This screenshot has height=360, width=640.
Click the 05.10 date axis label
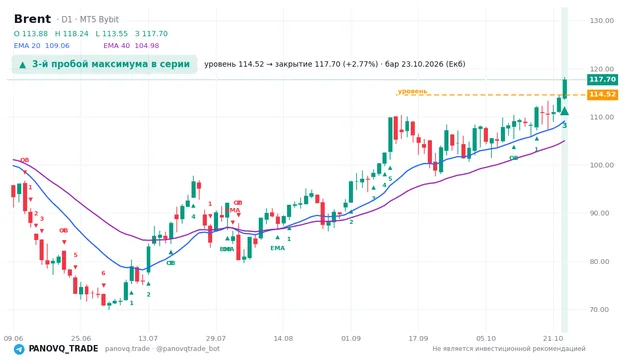pyautogui.click(x=486, y=339)
